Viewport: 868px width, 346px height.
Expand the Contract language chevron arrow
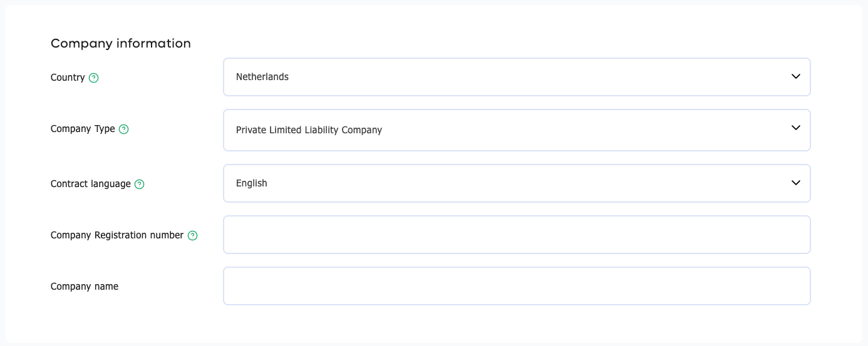click(x=796, y=183)
